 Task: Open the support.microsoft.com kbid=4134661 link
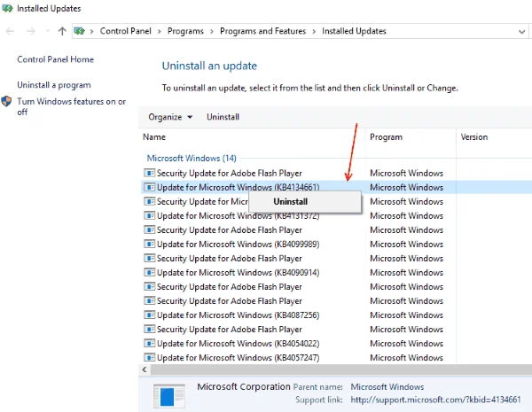tap(435, 400)
